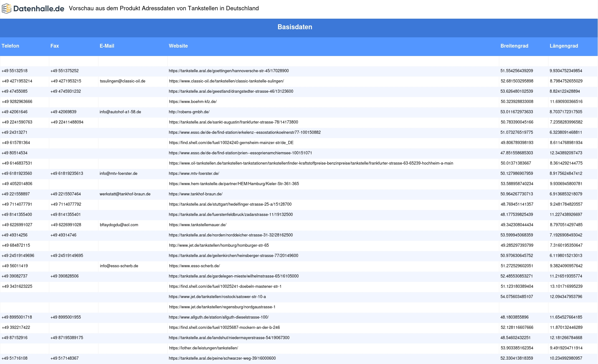Open the Aral Göttingen Hannoversche Str website link
The image size is (598, 364).
229,71
